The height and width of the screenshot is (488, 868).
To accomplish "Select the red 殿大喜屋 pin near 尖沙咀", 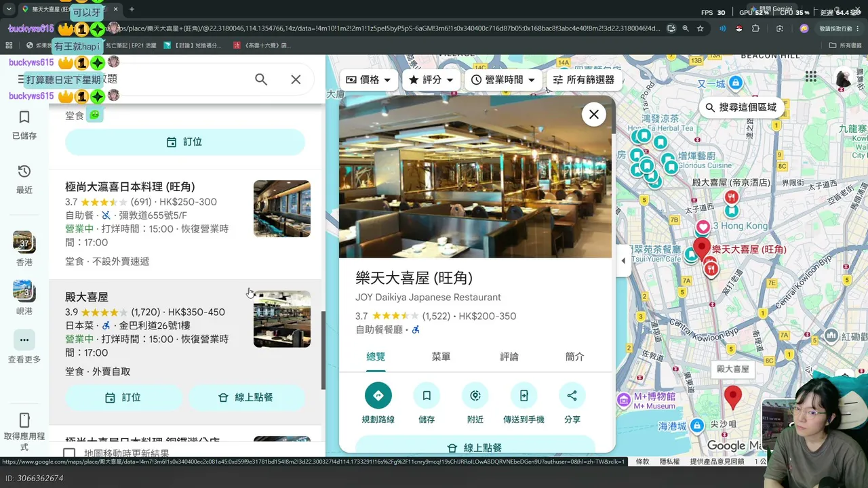I will [732, 396].
